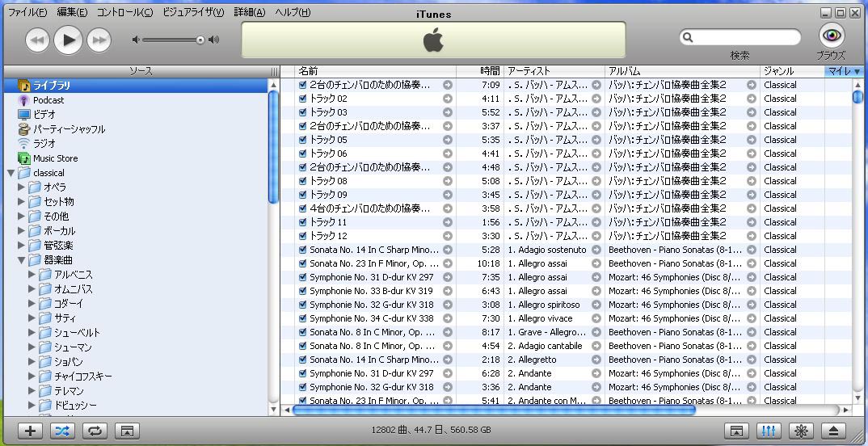Expand the 管弦楽 folder

point(21,245)
